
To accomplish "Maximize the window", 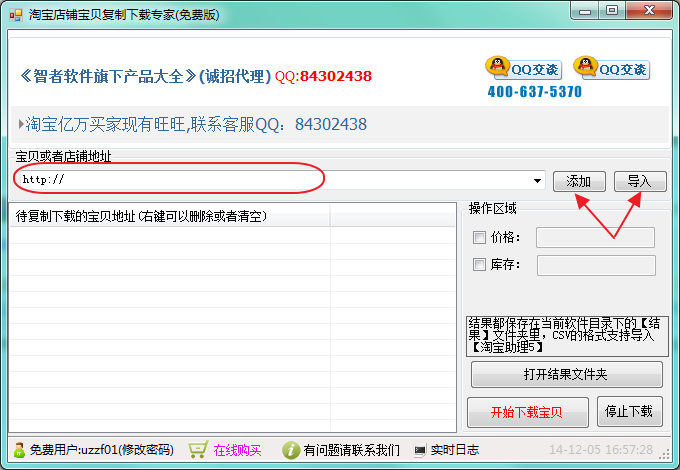I will (x=612, y=10).
